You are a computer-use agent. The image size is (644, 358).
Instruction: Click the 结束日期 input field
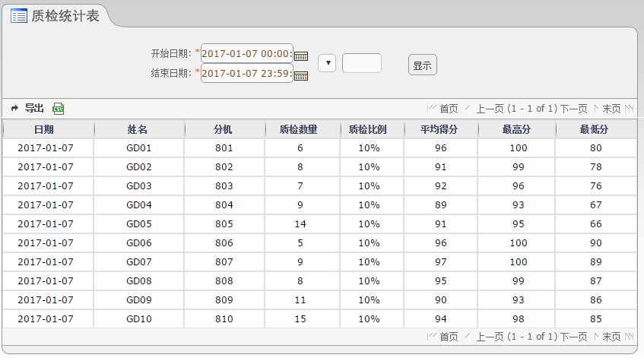pos(246,74)
